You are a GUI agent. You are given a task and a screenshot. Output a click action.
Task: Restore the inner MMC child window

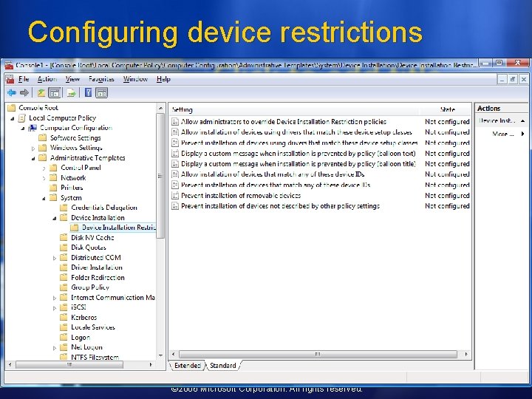513,79
